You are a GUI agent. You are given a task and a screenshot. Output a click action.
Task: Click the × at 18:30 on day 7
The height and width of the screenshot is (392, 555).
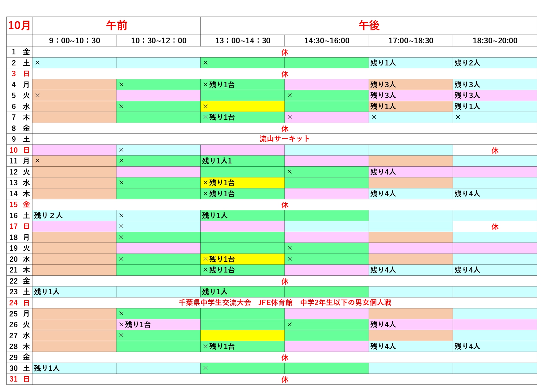[x=458, y=117]
